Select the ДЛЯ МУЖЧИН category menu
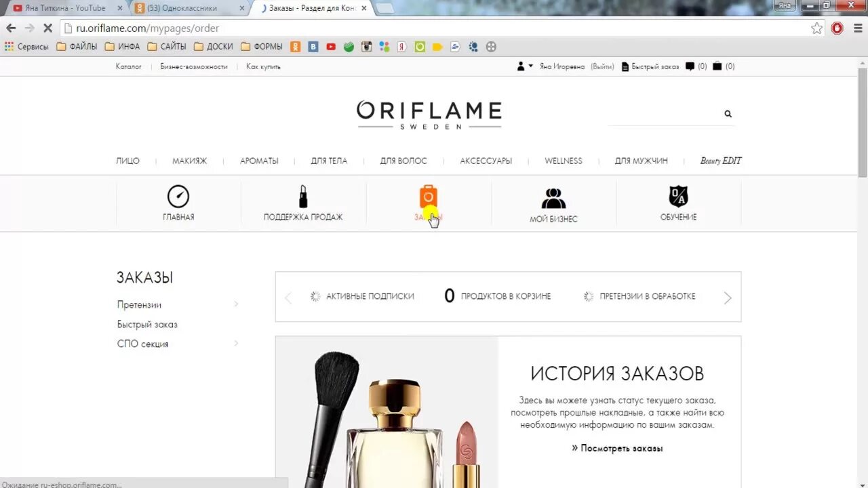Viewport: 868px width, 488px height. 642,161
